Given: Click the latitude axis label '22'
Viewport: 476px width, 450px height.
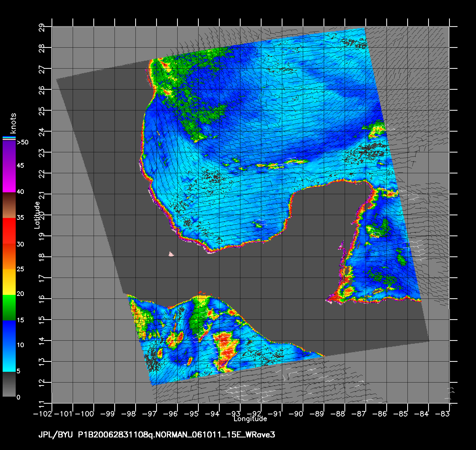Looking at the screenshot, I should tap(42, 173).
